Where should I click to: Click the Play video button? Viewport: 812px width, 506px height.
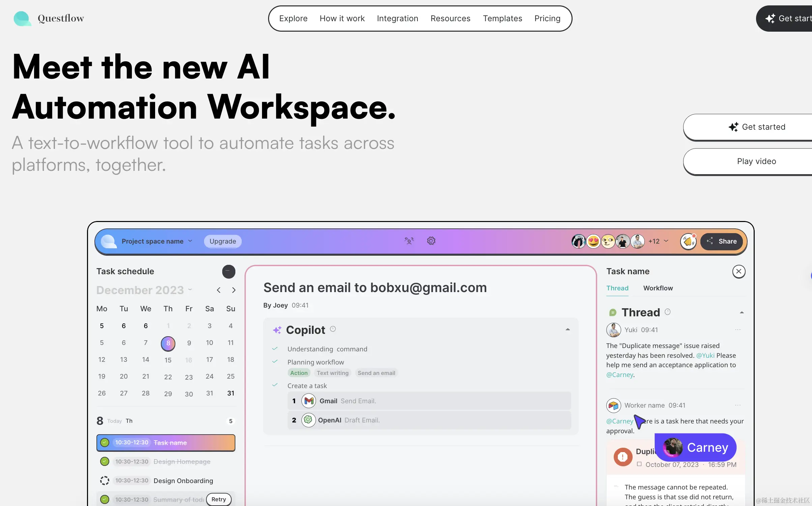tap(756, 161)
